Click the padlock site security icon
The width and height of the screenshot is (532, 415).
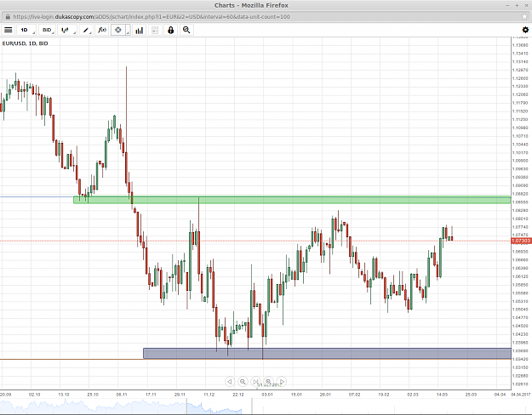click(x=8, y=17)
